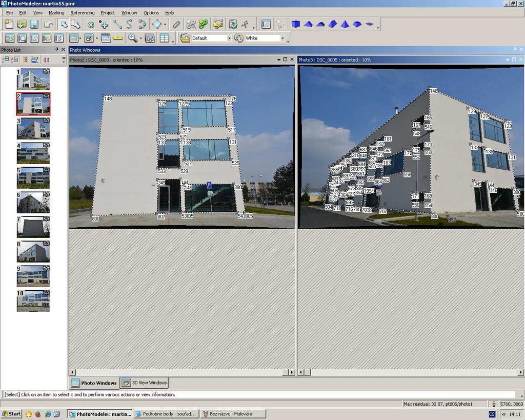Click the Zoom-to-fit binoculars icon
This screenshot has height=420, width=525.
(150, 38)
